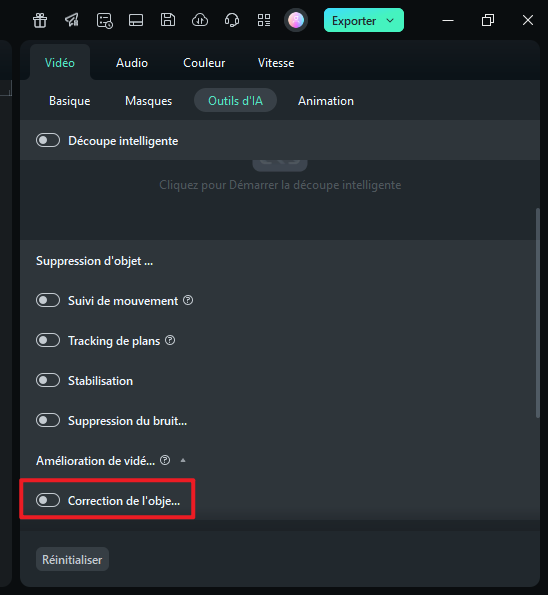Switch to the Couleur tab

(204, 63)
